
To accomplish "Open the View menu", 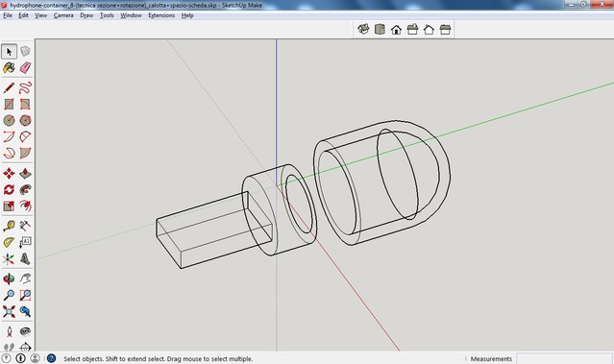I will [40, 15].
